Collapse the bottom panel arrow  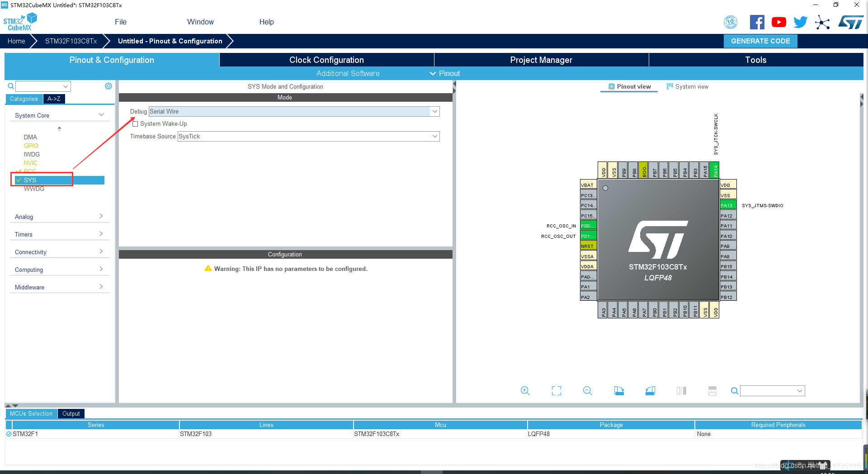(15, 406)
